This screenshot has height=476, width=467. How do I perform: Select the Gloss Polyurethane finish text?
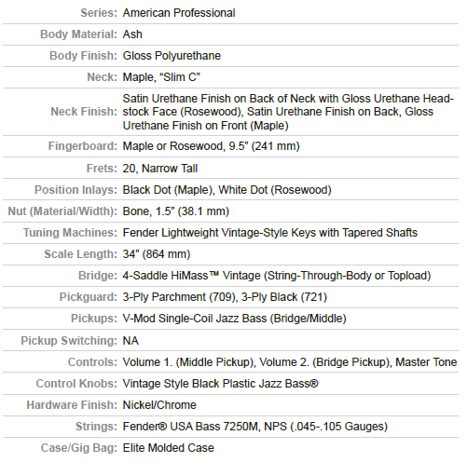point(172,56)
